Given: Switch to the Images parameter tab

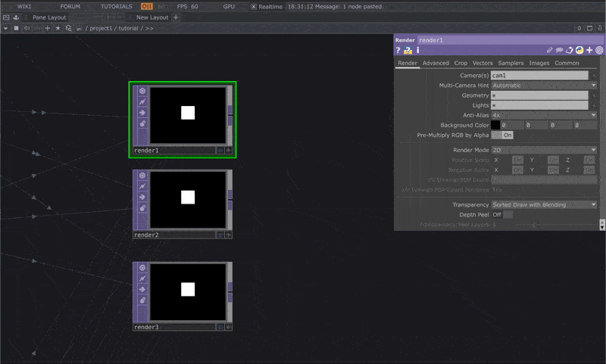Looking at the screenshot, I should [x=539, y=63].
